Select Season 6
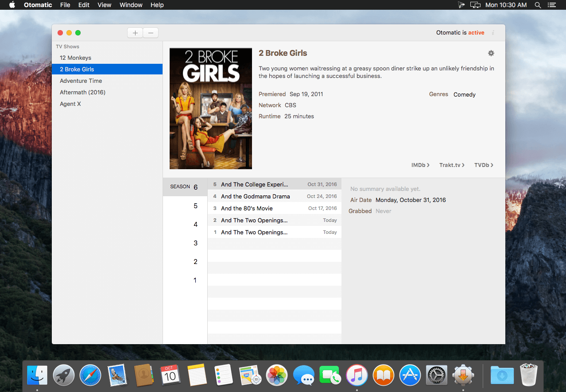566x392 pixels. pos(185,187)
